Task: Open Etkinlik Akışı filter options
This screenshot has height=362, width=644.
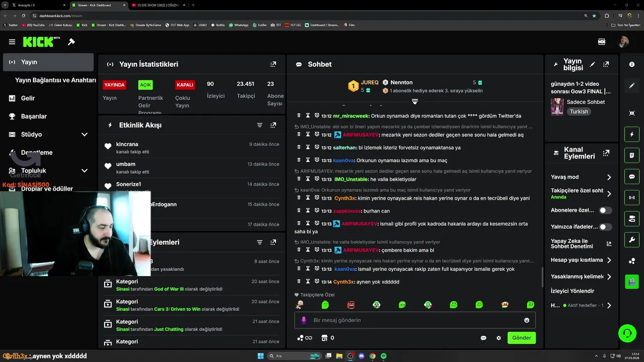Action: tap(260, 125)
